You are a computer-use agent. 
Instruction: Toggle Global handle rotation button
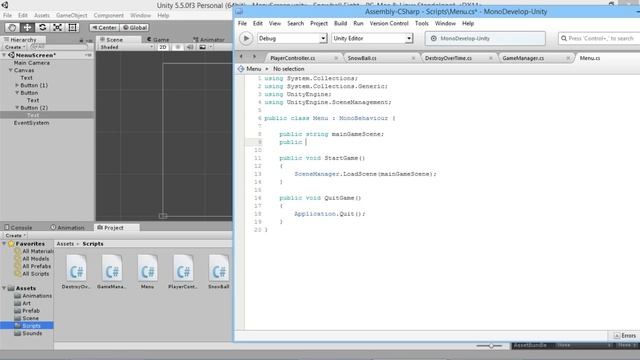pos(135,27)
